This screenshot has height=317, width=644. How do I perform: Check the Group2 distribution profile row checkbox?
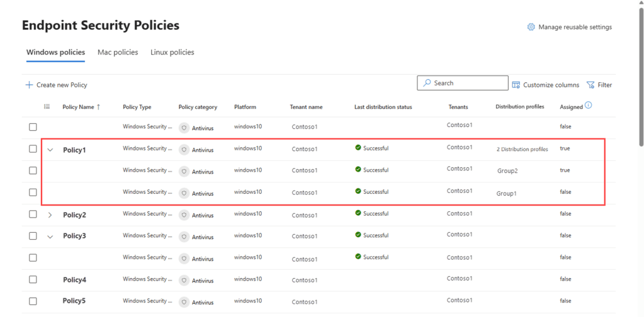pos(33,170)
